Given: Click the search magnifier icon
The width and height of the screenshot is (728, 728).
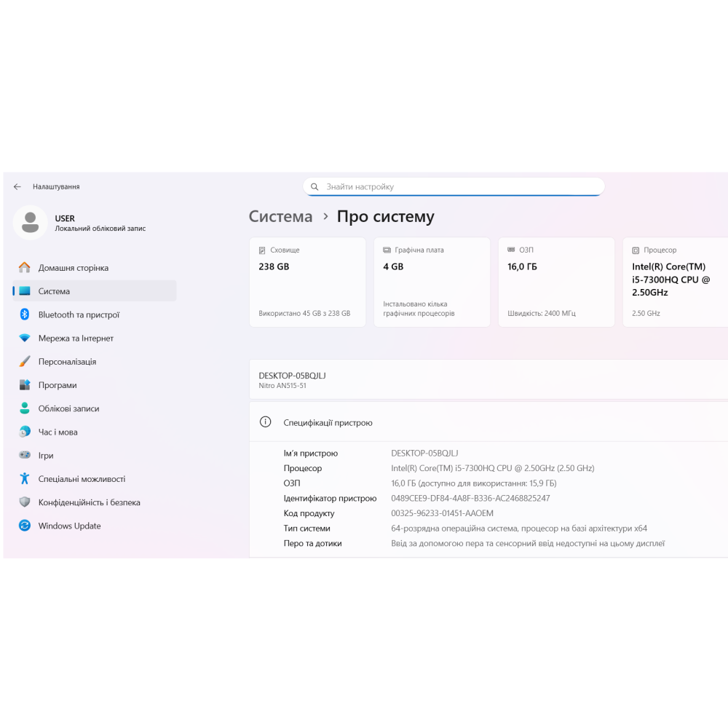Looking at the screenshot, I should [314, 187].
